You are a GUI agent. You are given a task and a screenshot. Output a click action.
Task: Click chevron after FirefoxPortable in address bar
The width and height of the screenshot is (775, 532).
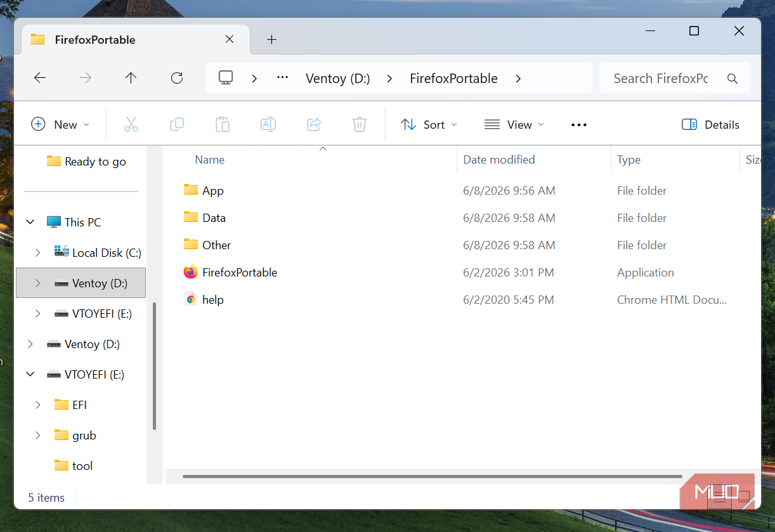click(518, 79)
